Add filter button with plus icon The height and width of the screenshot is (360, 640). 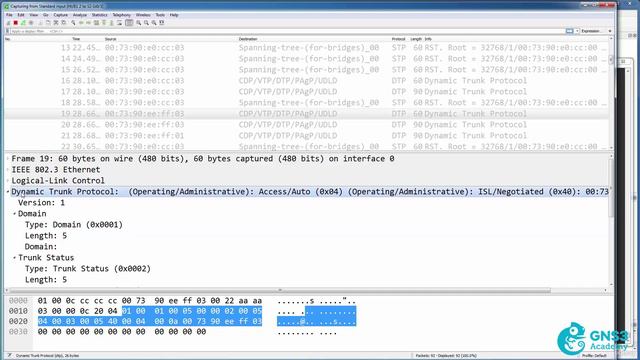click(x=610, y=31)
